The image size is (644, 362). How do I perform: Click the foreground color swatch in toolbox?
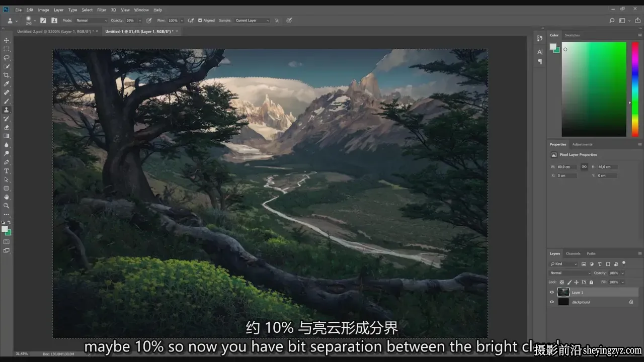pos(5,229)
